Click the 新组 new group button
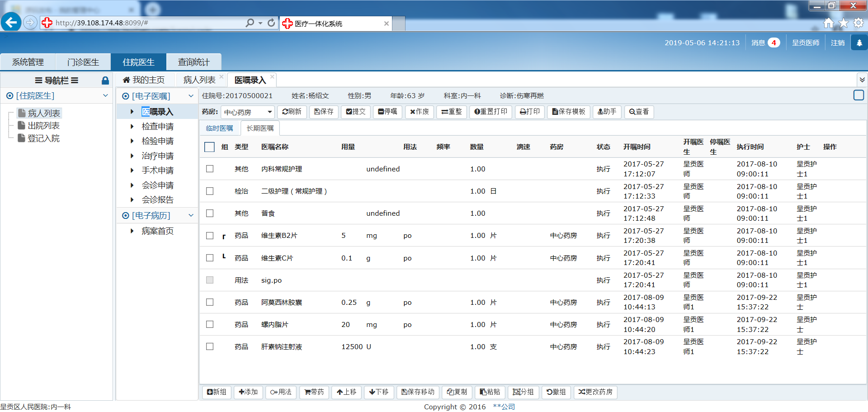The height and width of the screenshot is (412, 868). click(x=217, y=392)
